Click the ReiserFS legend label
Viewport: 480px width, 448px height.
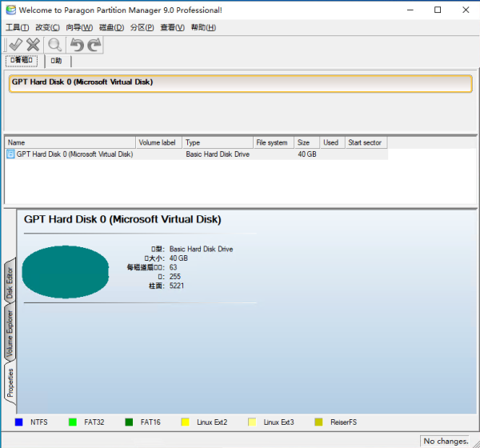pos(343,422)
